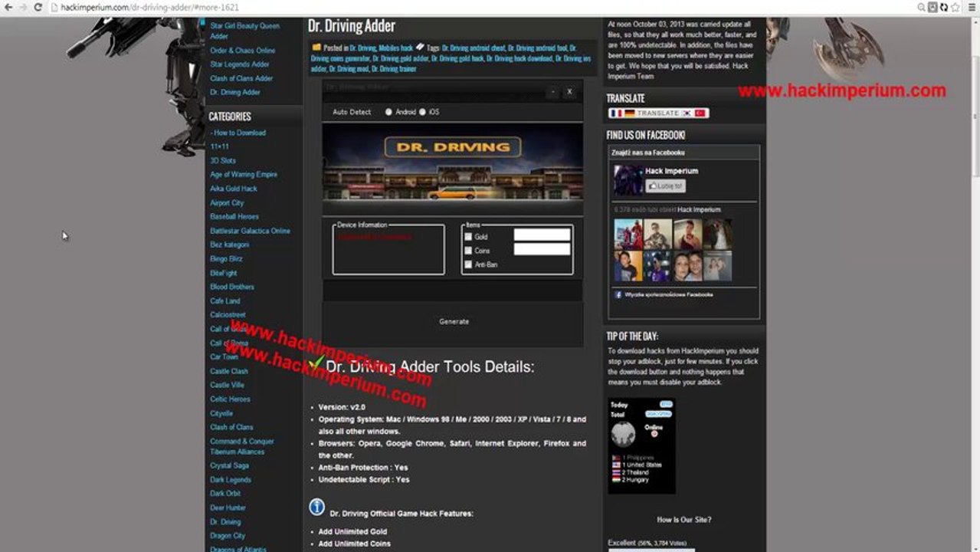
Task: Reload the page with the refresh icon
Action: [x=38, y=7]
